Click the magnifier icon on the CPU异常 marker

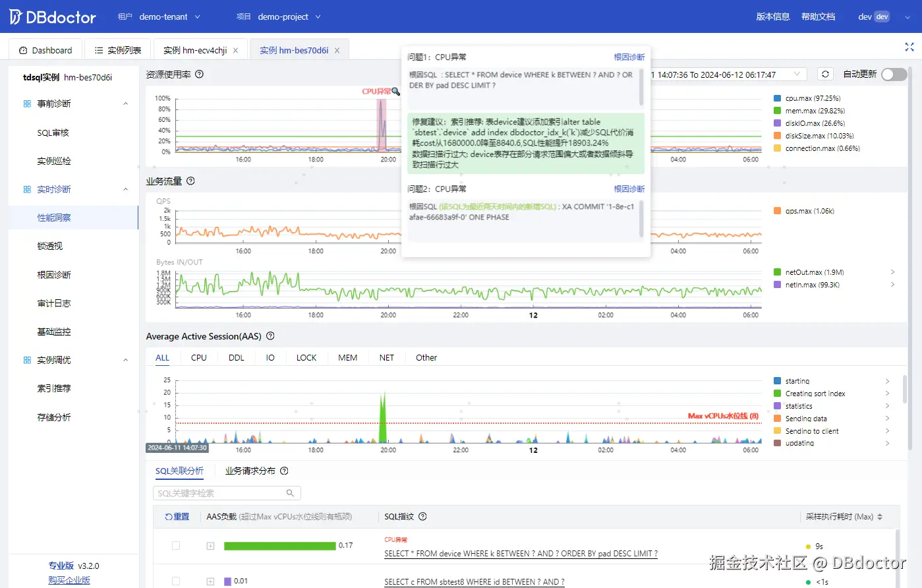(x=396, y=92)
